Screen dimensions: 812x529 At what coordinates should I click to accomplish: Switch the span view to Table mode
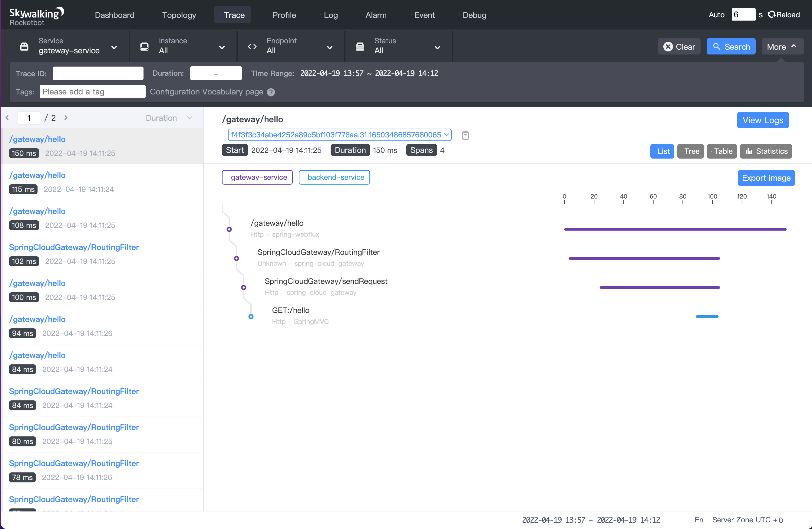click(x=722, y=151)
